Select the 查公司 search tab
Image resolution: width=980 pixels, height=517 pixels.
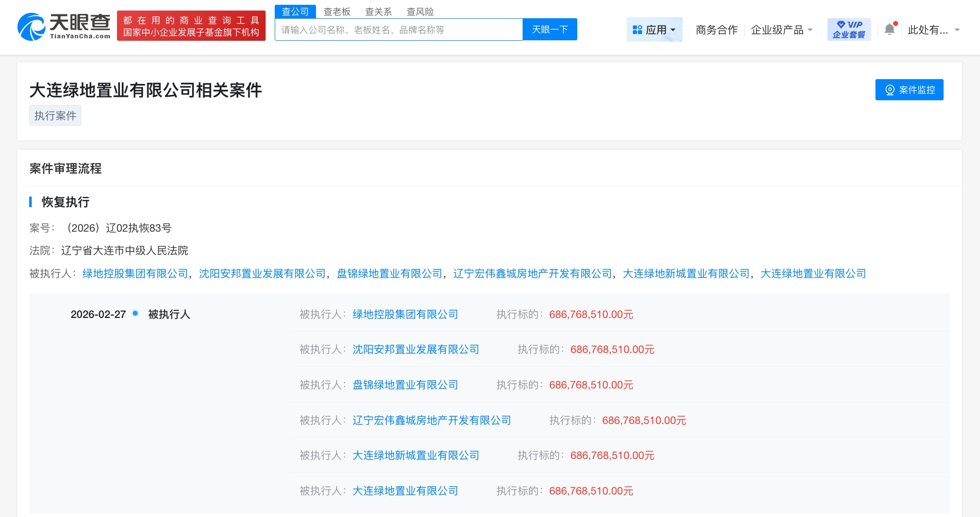[x=295, y=12]
